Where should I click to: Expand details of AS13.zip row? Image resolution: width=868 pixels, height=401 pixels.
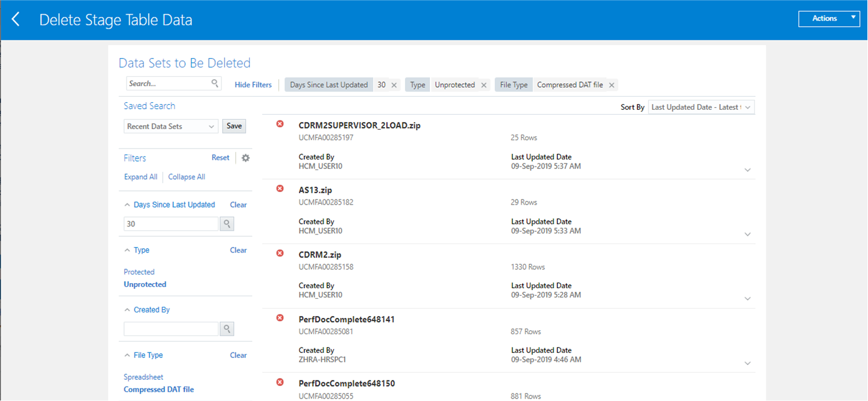point(748,234)
